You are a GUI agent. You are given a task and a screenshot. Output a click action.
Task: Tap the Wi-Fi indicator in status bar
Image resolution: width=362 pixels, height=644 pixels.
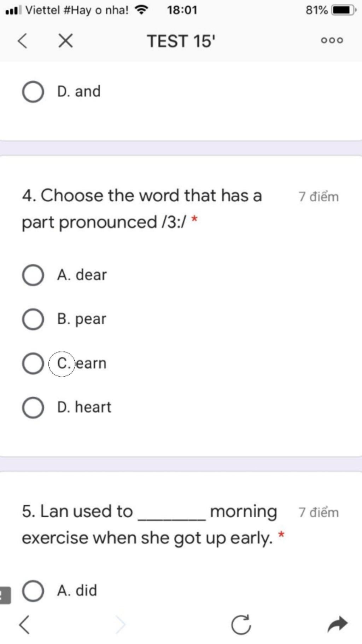coord(142,10)
